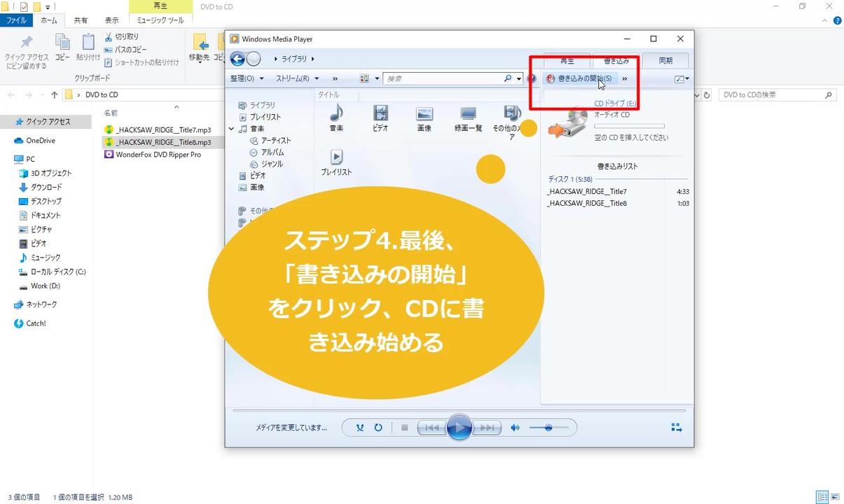Click the Stop button in Media Player
The width and height of the screenshot is (844, 504).
coord(404,428)
